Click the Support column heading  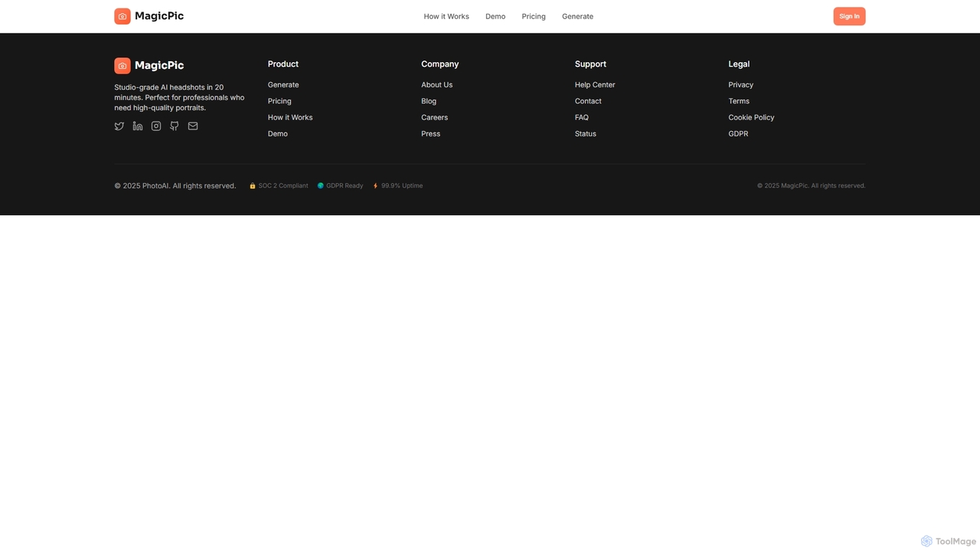click(590, 64)
